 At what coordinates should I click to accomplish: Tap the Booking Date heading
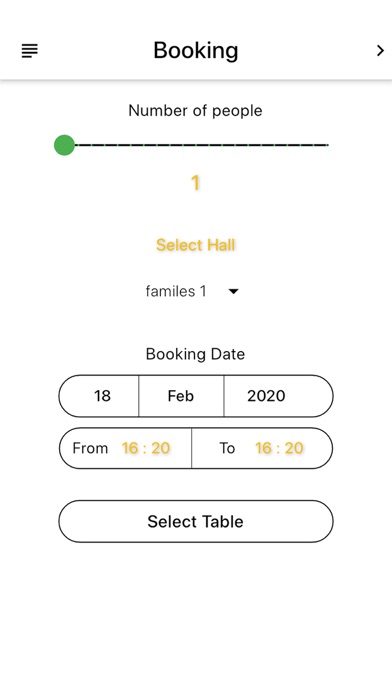pyautogui.click(x=195, y=354)
